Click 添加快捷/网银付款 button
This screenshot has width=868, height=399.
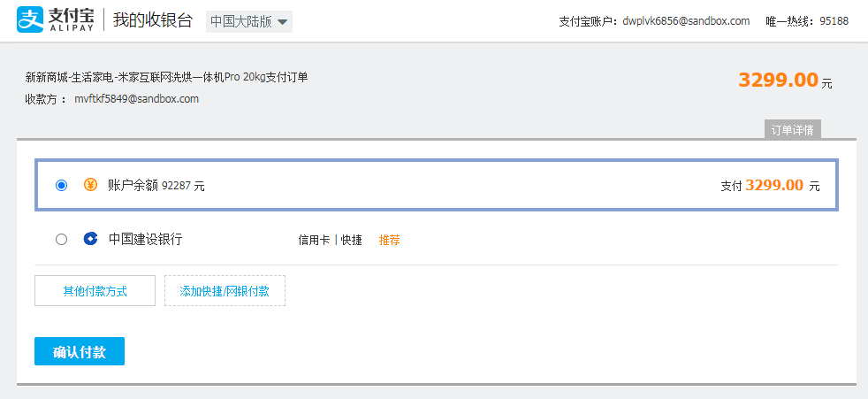coord(225,291)
